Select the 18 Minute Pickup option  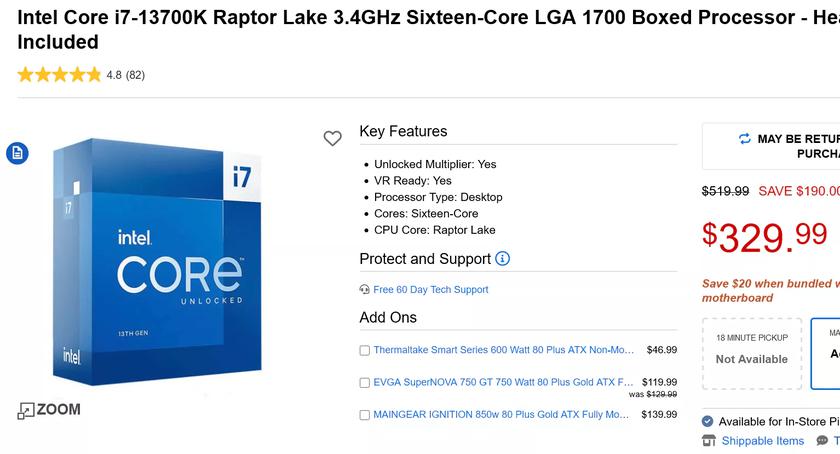tap(751, 353)
